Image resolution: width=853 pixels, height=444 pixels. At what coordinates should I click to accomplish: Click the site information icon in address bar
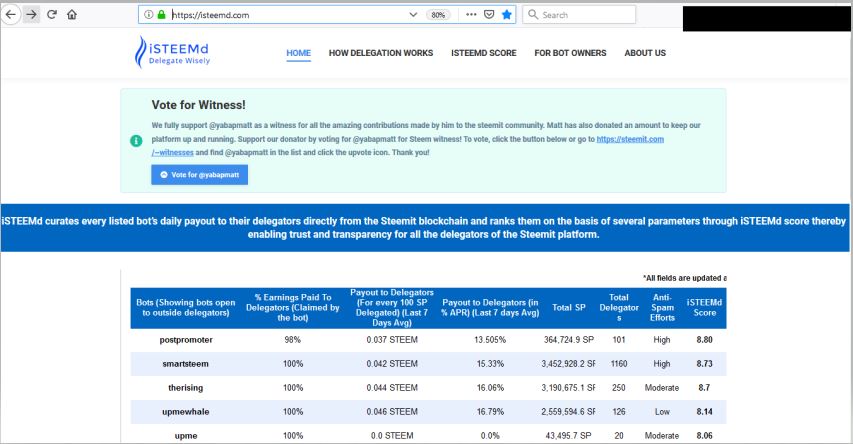[x=148, y=15]
